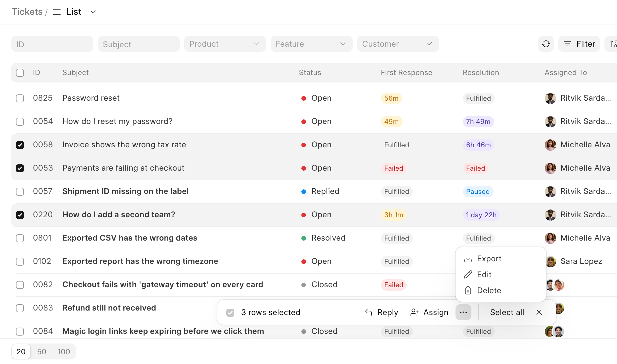Image resolution: width=617 pixels, height=364 pixels.
Task: Click Michelle Alva avatar on ticket 0058
Action: pyautogui.click(x=550, y=145)
